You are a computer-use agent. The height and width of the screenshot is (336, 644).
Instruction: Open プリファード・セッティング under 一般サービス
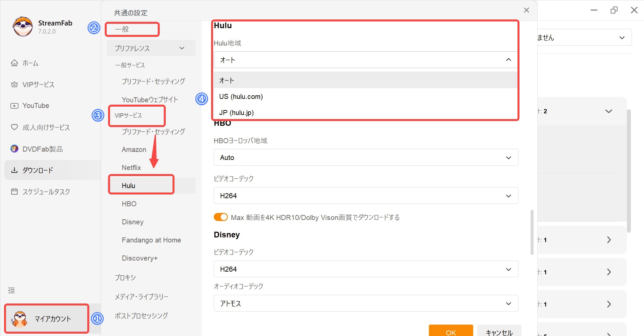(153, 81)
